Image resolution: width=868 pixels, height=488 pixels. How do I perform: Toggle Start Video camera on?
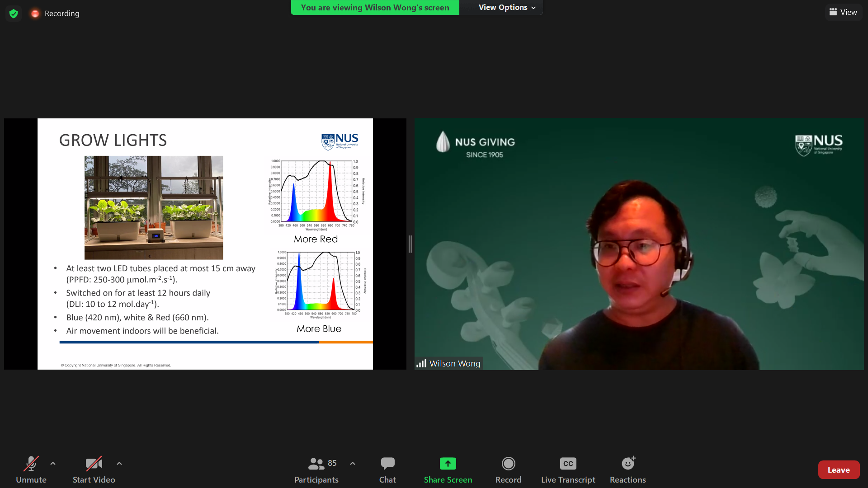(94, 469)
